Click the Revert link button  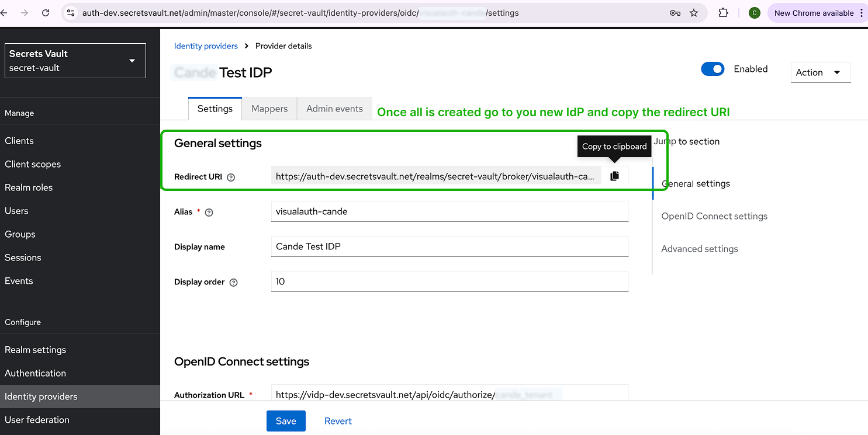[338, 421]
